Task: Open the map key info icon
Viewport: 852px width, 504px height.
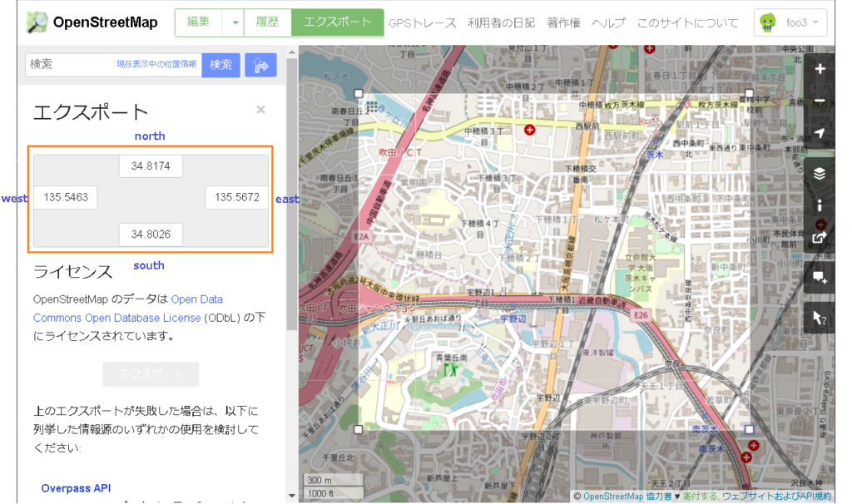Action: (x=819, y=206)
